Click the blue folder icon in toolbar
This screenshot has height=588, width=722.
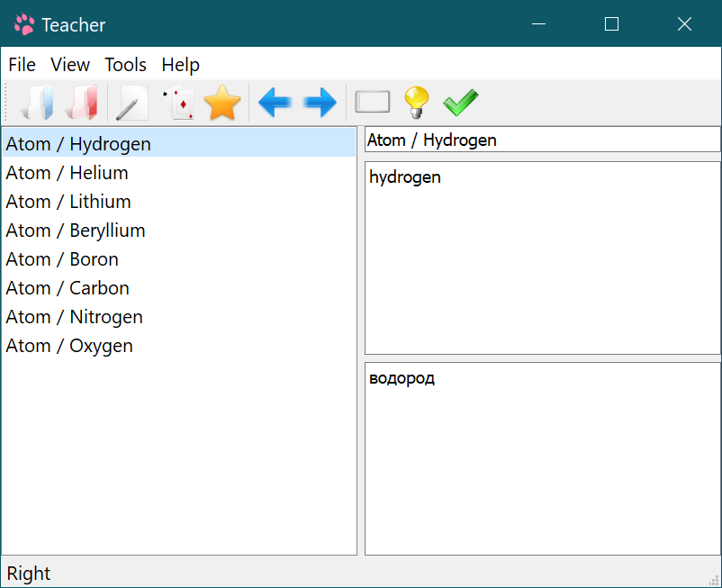(39, 103)
